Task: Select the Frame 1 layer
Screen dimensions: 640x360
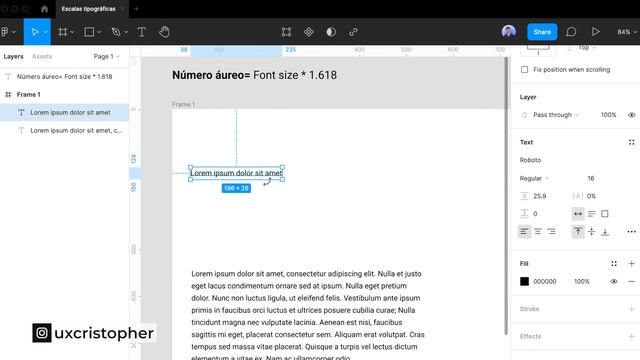Action: pyautogui.click(x=64, y=94)
